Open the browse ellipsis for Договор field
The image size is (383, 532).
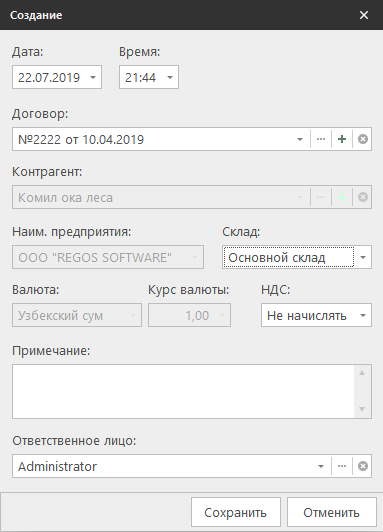click(x=321, y=139)
